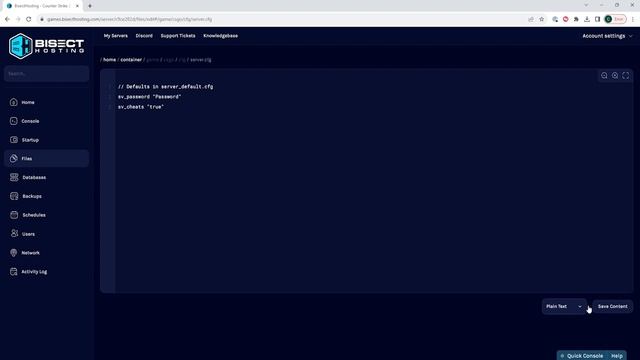This screenshot has height=360, width=640.
Task: Navigate to container breadcrumb link
Action: (131, 60)
